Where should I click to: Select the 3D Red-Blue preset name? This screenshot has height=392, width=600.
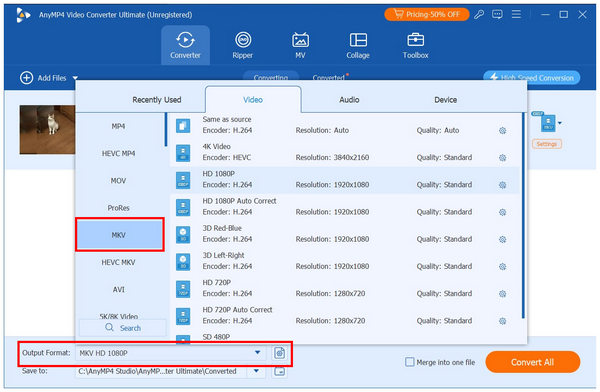[222, 228]
